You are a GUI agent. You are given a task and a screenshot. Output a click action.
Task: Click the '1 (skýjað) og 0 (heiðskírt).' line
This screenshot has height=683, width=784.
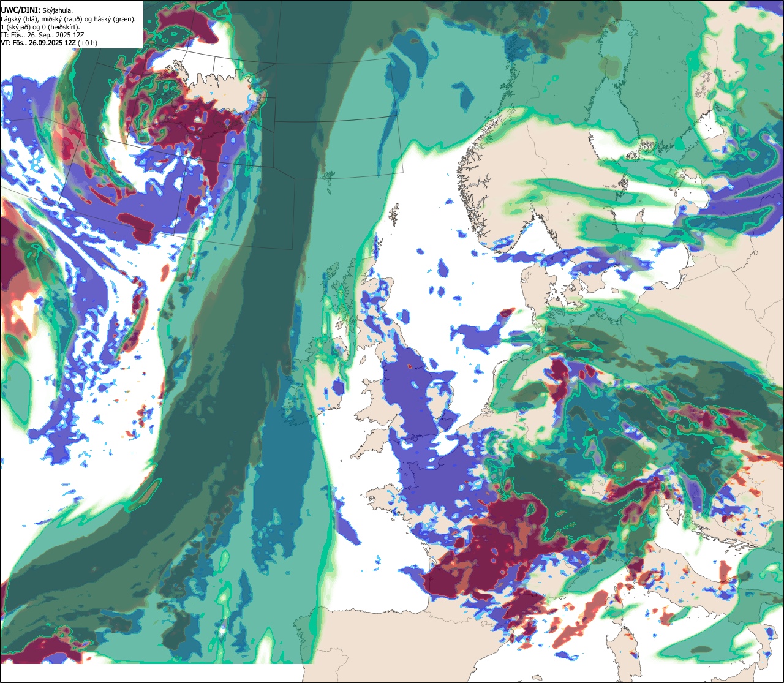pos(40,27)
